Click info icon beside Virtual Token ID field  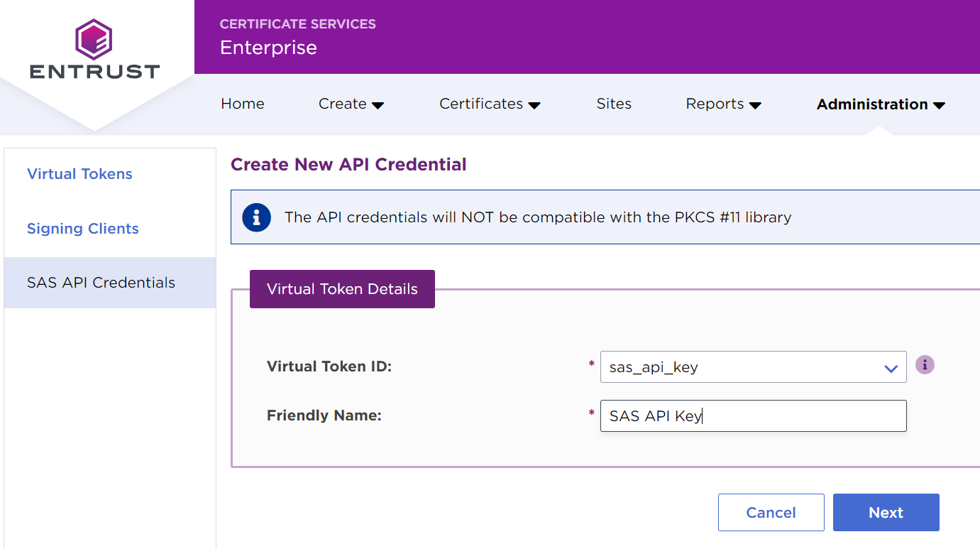pos(924,365)
